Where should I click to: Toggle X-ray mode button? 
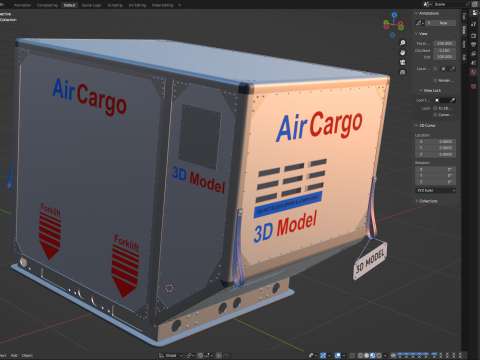(x=352, y=355)
